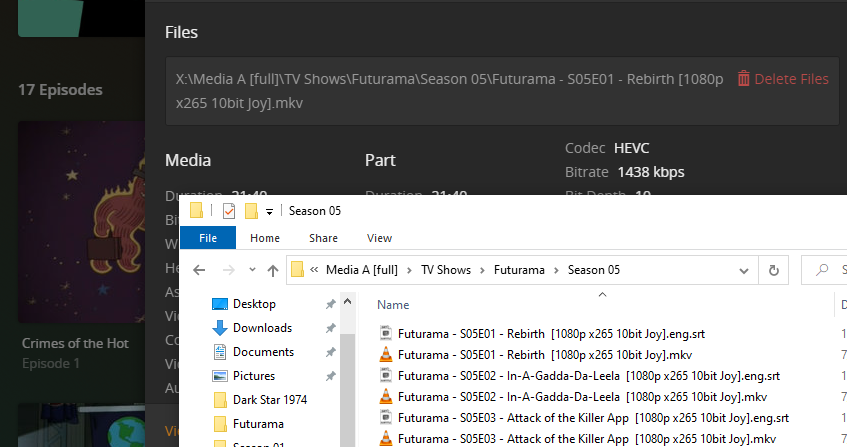Open the Futurama folder in navigation pane

coord(258,424)
